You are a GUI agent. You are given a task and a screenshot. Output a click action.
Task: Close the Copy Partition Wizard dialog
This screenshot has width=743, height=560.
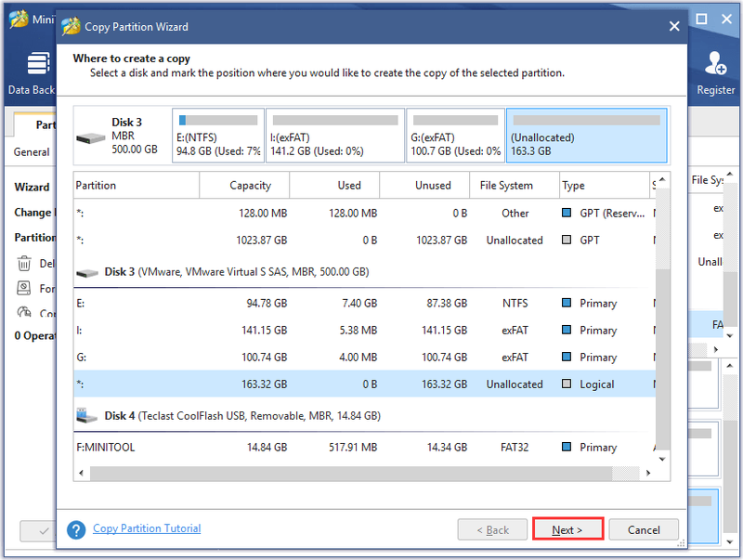pyautogui.click(x=674, y=27)
